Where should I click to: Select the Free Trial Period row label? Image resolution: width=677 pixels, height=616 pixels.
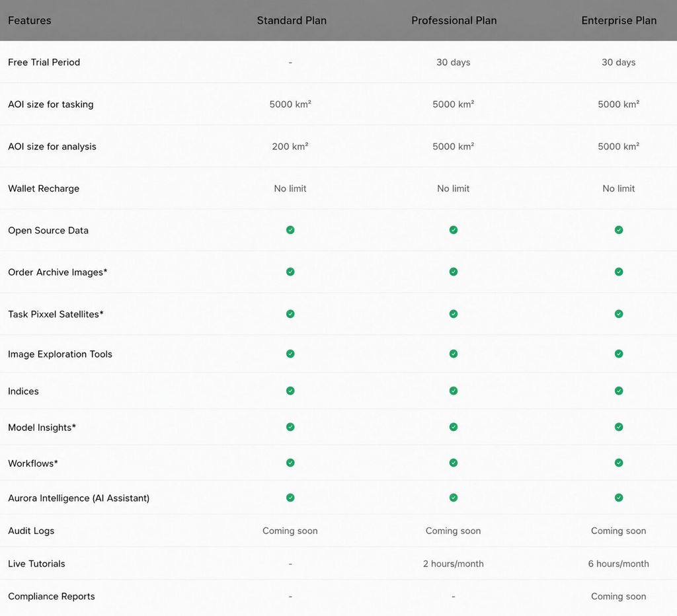click(44, 62)
